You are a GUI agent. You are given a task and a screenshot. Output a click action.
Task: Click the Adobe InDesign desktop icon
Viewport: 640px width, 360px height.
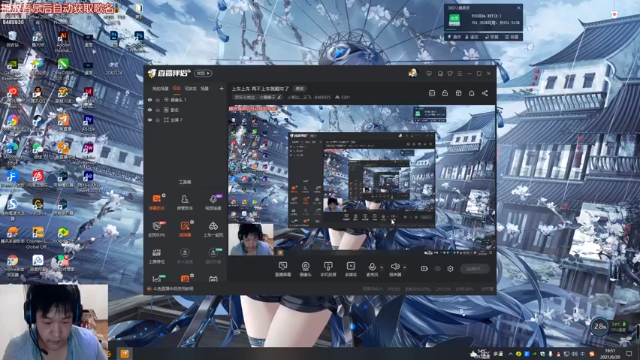pos(88,96)
